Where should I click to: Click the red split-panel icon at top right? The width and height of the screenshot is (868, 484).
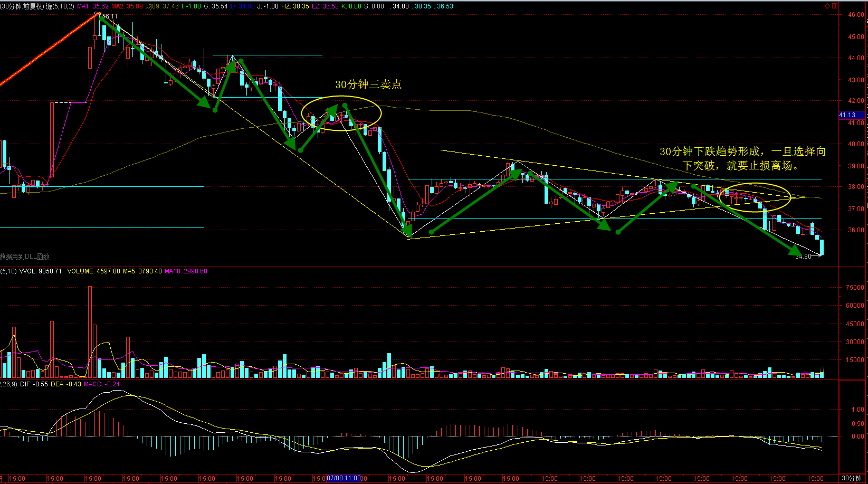coord(835,6)
